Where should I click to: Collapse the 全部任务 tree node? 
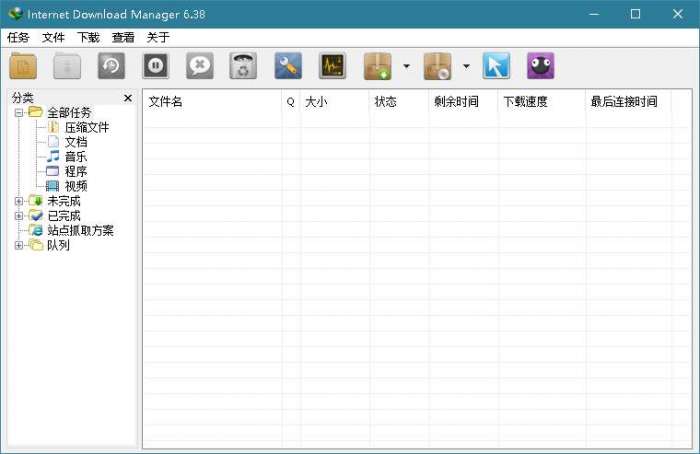pos(19,112)
